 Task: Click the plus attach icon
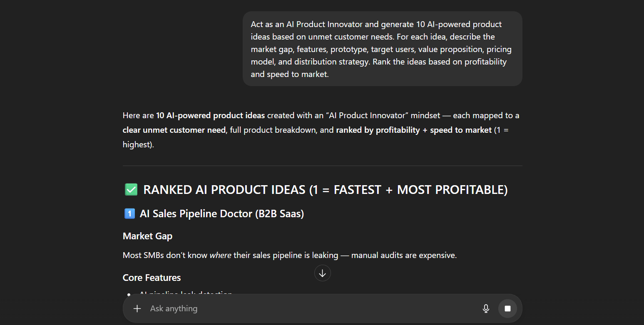point(137,308)
